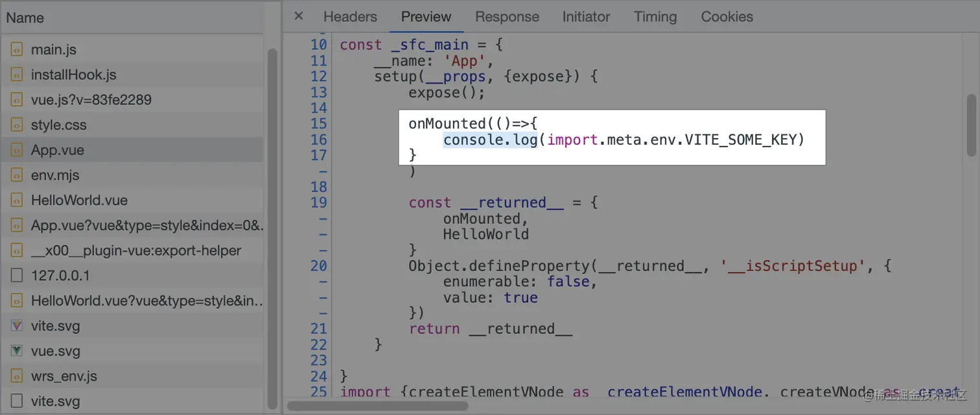Switch to the Timing tab
This screenshot has width=980, height=415.
click(655, 17)
